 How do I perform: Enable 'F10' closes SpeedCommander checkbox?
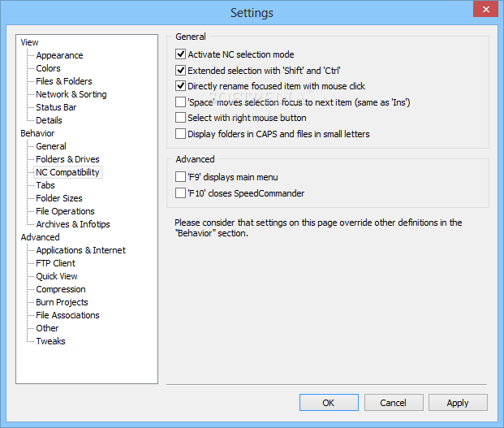tap(180, 193)
